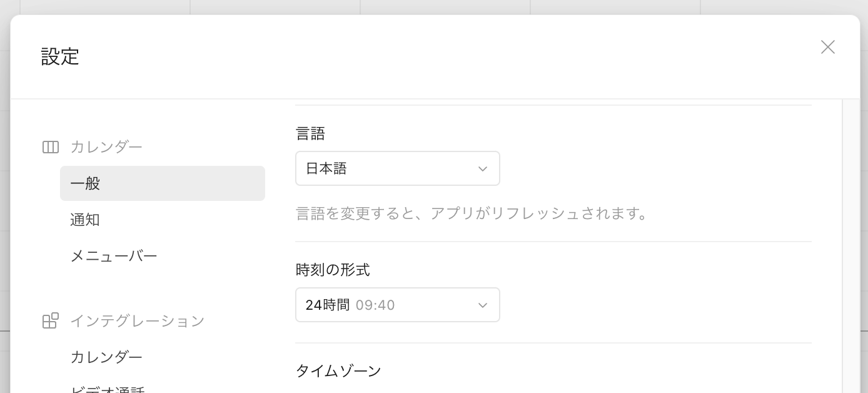Click the タイムゾーン section label
Image resolution: width=868 pixels, height=393 pixels.
(x=338, y=371)
